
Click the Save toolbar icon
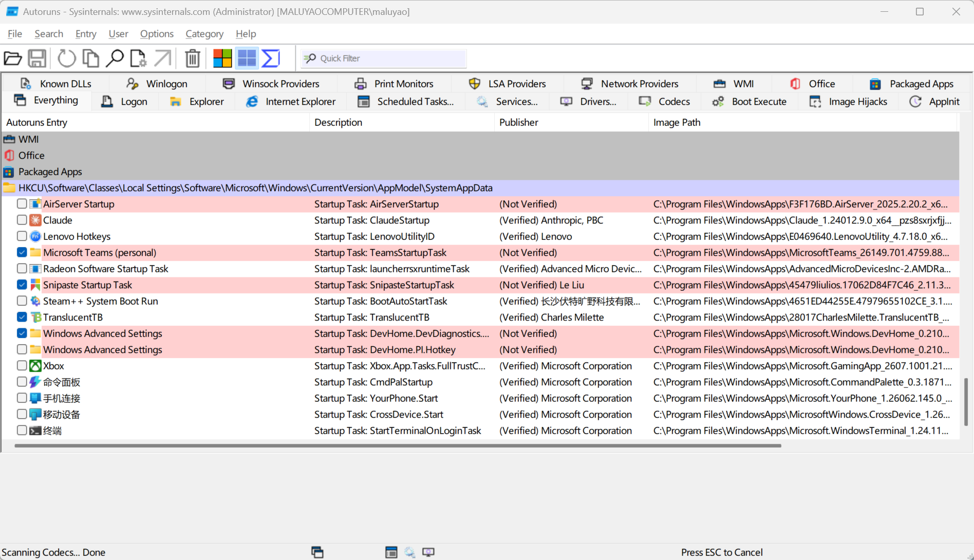37,59
